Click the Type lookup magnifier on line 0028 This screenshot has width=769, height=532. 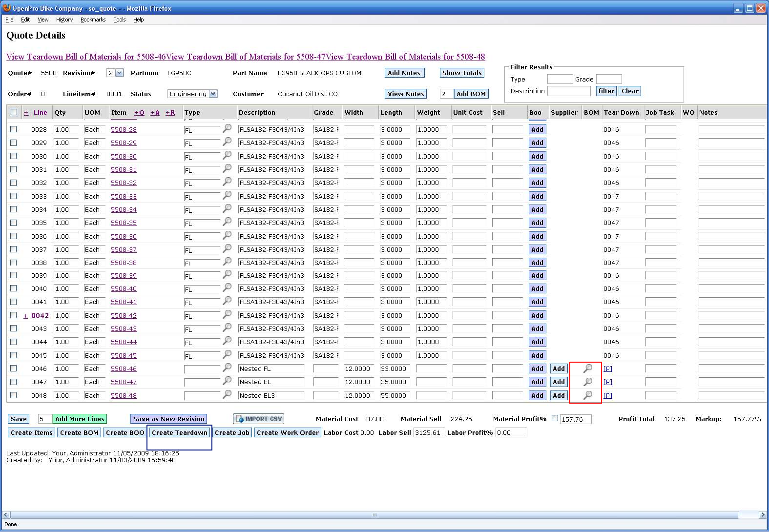click(x=227, y=128)
